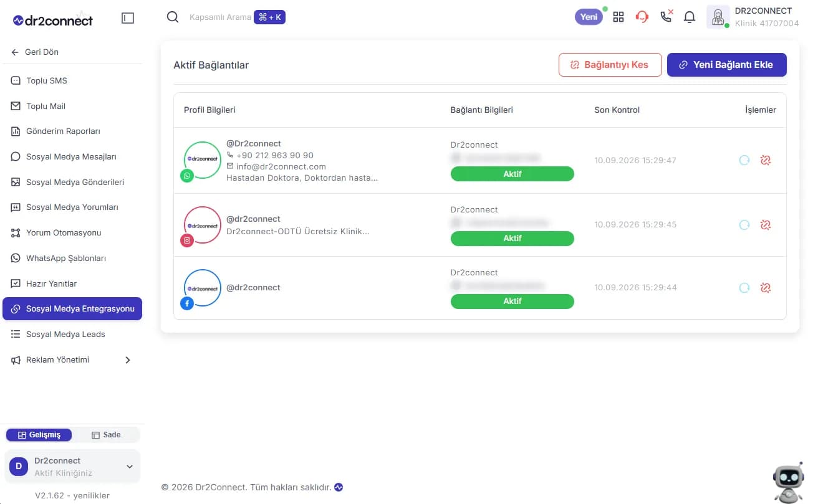Click the Bağlantıyı Kes button
The image size is (813, 504).
click(610, 65)
